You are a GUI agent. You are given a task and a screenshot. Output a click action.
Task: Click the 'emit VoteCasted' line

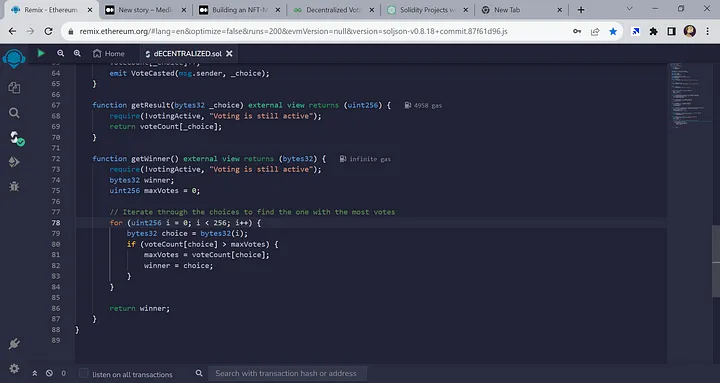coord(189,73)
